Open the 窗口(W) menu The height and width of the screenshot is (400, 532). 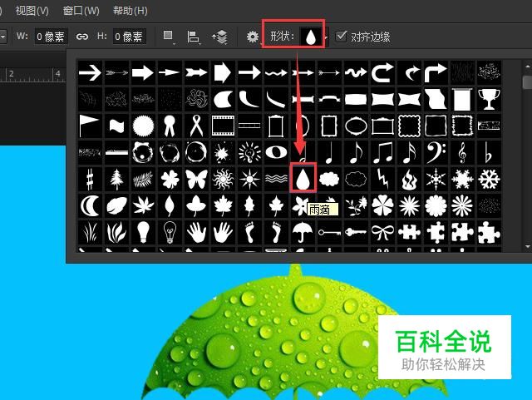[81, 11]
